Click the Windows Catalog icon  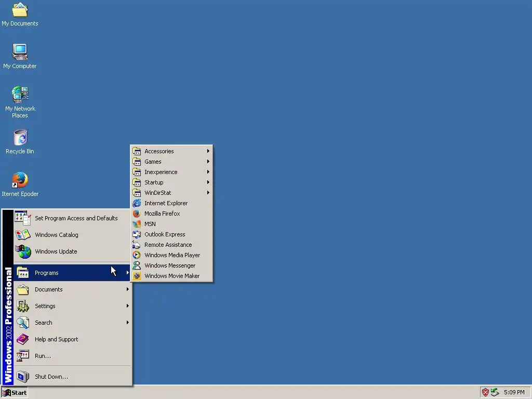tap(23, 235)
